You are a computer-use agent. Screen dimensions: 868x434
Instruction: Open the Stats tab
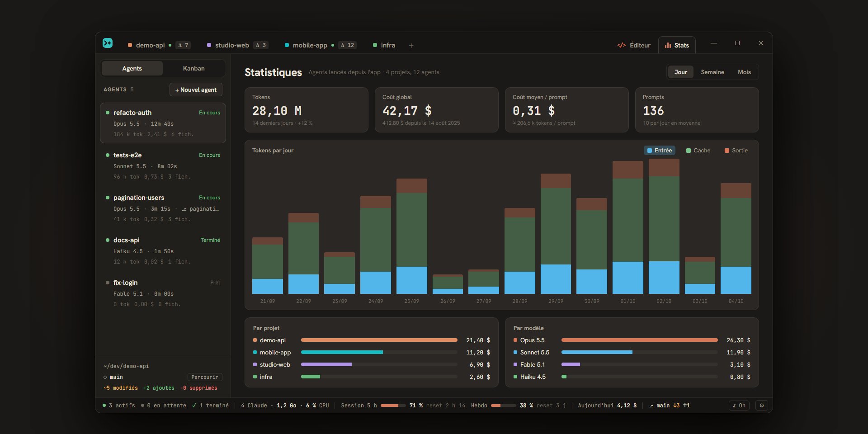click(677, 45)
